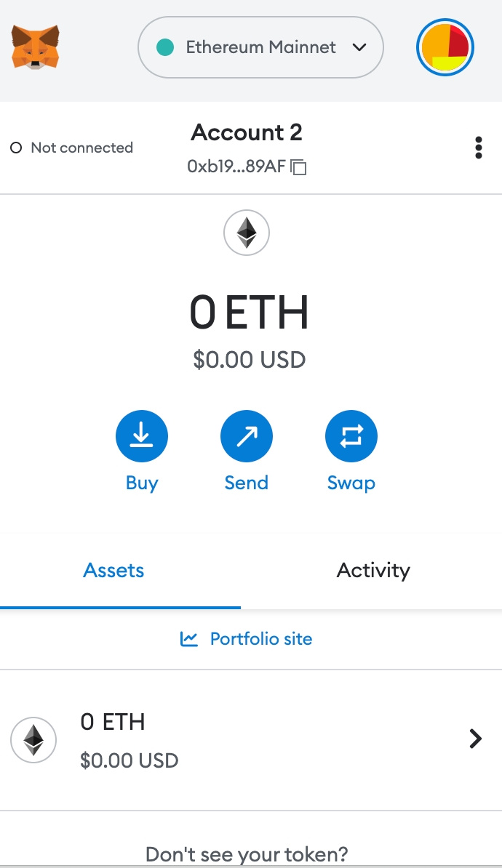
Task: Select the Assets tab
Action: pyautogui.click(x=113, y=571)
